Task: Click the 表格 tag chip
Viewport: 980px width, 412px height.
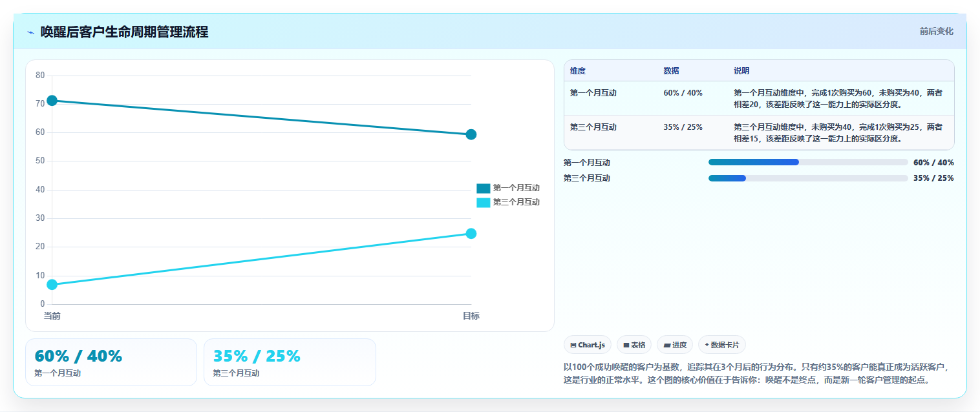Action: [x=634, y=345]
